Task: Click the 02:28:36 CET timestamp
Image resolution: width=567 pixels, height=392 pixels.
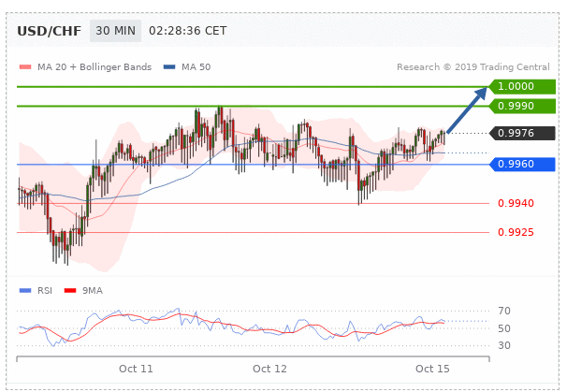Action: click(x=188, y=31)
